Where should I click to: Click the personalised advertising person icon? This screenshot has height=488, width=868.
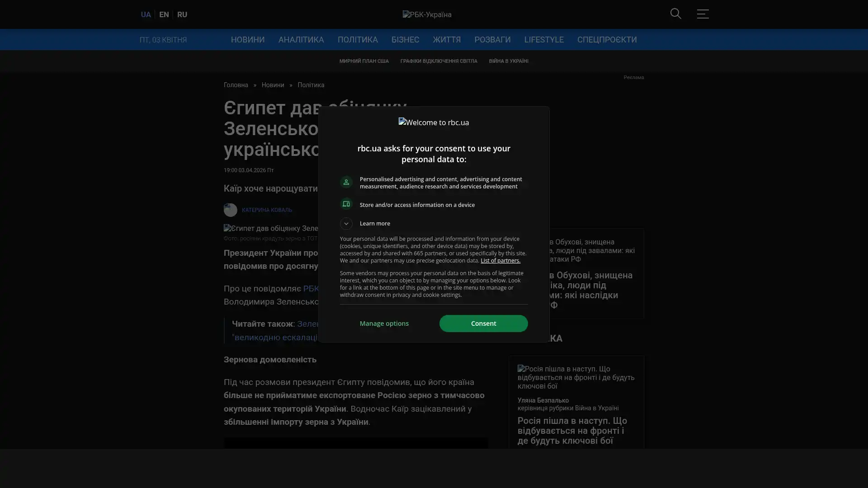pyautogui.click(x=346, y=182)
